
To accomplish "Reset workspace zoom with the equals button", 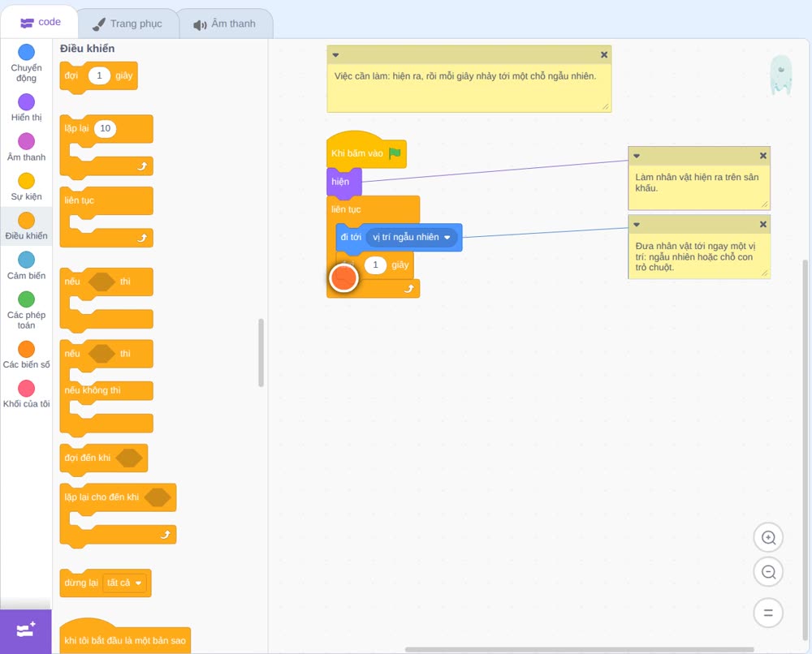I will tap(768, 613).
